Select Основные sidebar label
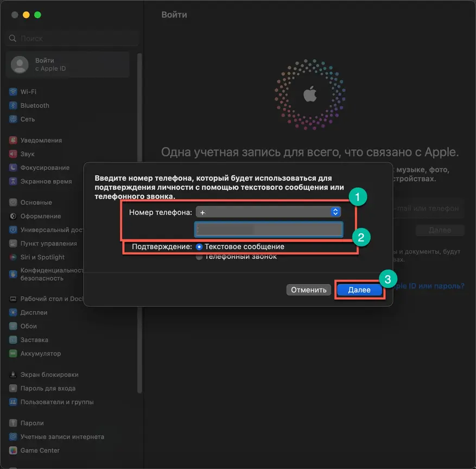 (36, 202)
